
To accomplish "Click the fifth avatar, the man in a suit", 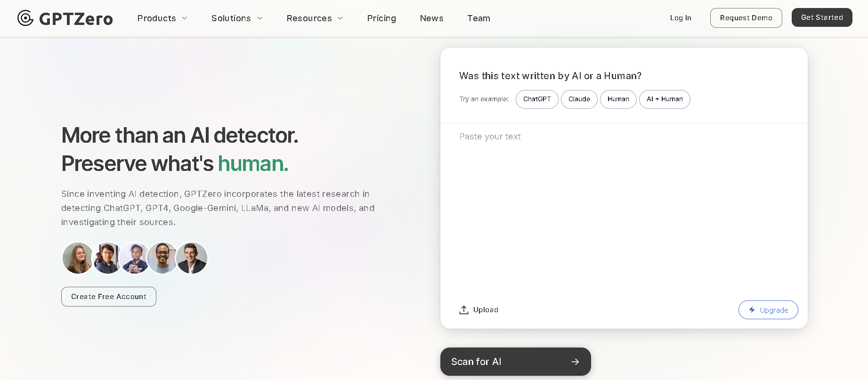I will point(192,258).
